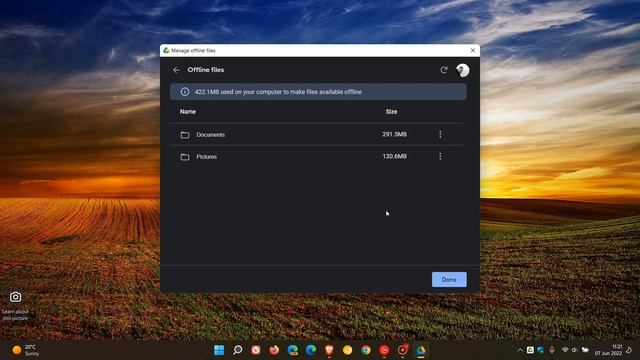Open the account profile avatar
The image size is (640, 360).
462,70
